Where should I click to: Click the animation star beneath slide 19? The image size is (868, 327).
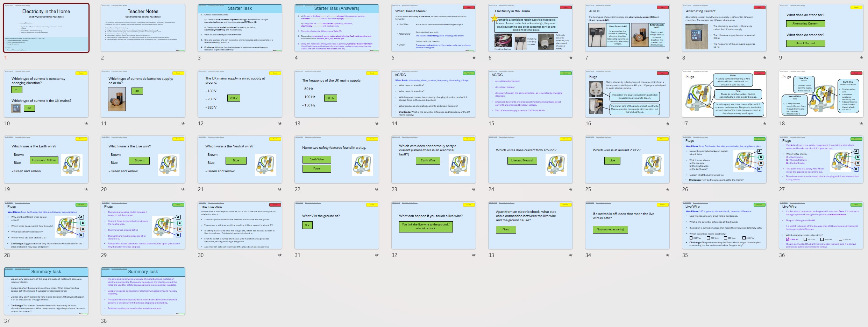pyautogui.click(x=86, y=189)
